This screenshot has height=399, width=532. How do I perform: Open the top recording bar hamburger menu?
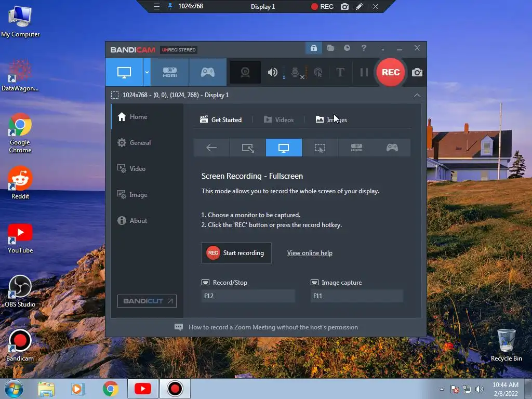click(x=156, y=6)
